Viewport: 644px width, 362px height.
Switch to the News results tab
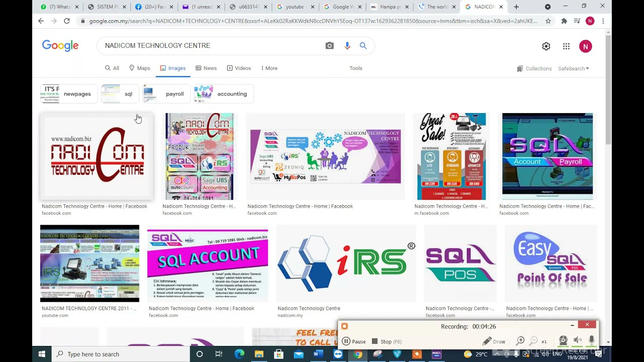206,68
